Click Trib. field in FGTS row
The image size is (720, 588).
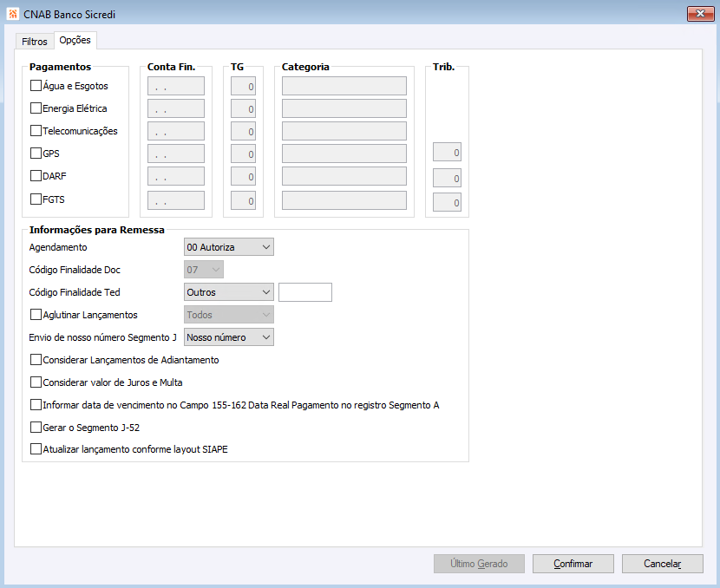point(447,202)
